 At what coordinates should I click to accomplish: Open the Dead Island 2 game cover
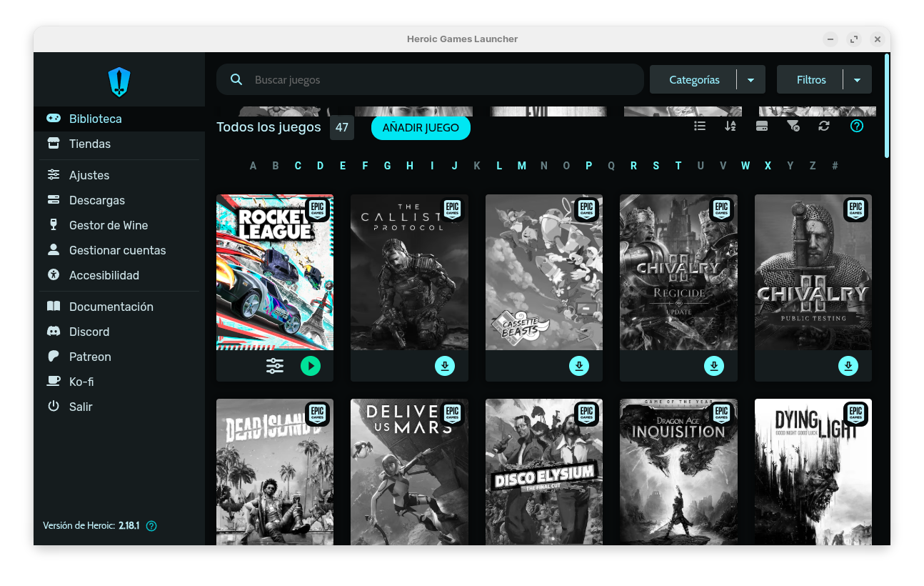(275, 472)
